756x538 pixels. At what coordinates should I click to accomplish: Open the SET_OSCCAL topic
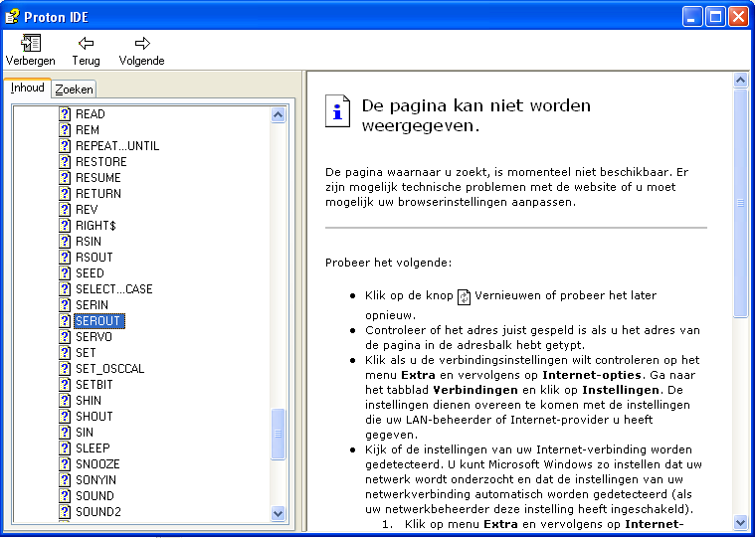110,369
